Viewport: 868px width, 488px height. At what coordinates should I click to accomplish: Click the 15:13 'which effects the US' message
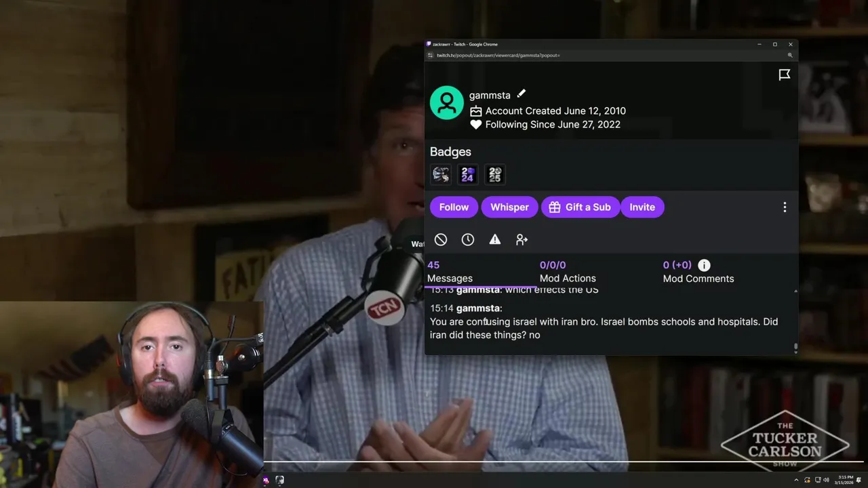click(514, 290)
